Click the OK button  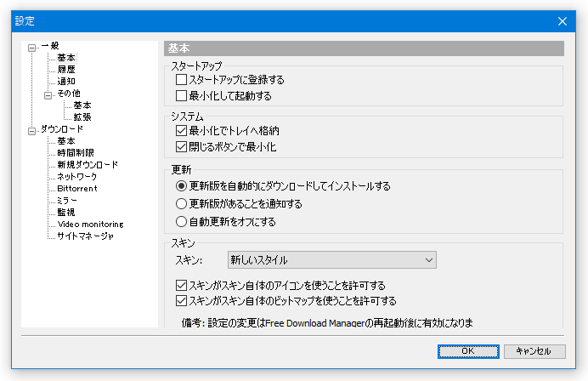tap(468, 351)
